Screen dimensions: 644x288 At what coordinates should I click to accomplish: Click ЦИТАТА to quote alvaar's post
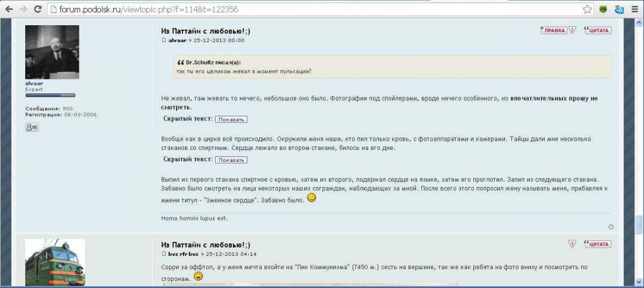(597, 30)
